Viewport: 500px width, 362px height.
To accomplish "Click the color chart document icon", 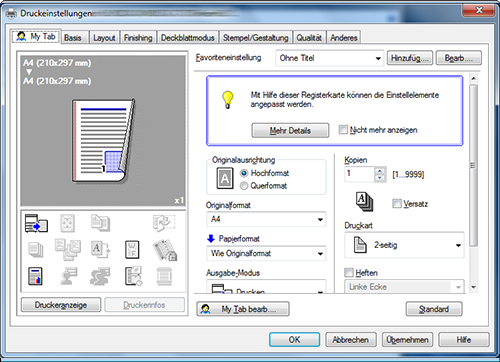I will 35,276.
